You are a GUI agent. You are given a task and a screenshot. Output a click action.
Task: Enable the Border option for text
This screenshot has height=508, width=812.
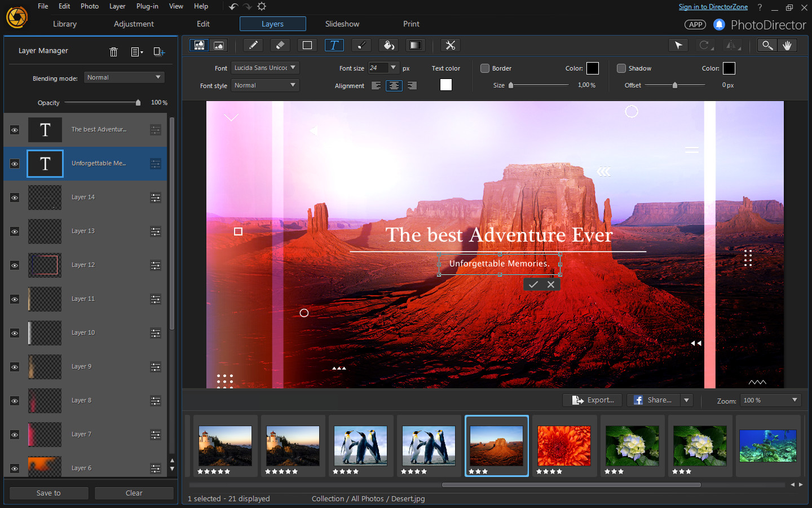[484, 68]
